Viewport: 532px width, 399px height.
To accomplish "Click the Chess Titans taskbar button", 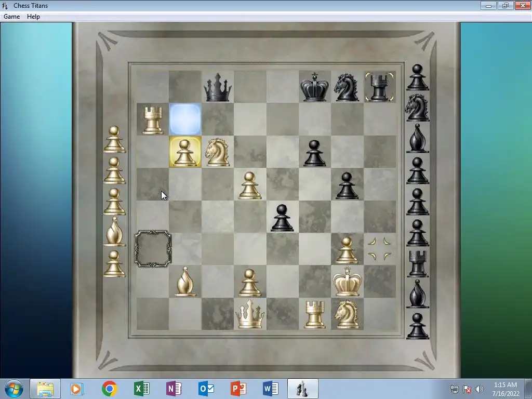I will (303, 389).
